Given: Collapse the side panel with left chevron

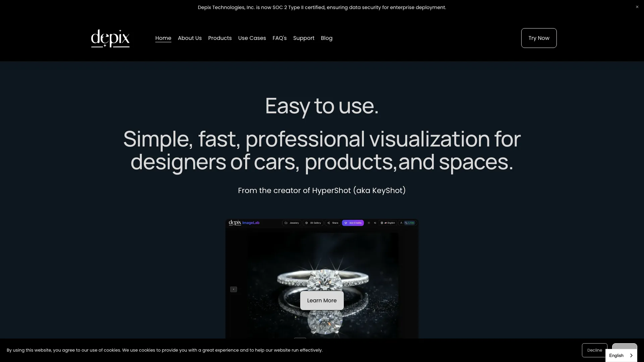Looking at the screenshot, I should coord(233,289).
